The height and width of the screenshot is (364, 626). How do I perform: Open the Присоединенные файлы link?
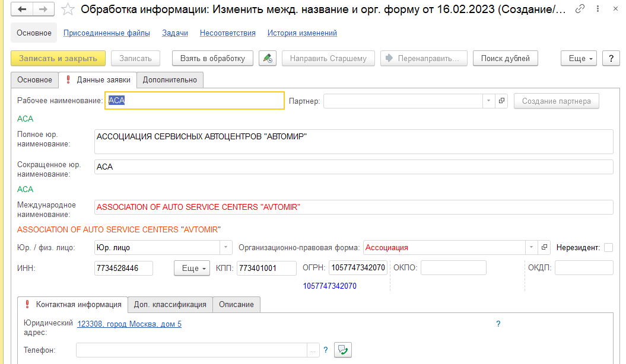click(107, 33)
